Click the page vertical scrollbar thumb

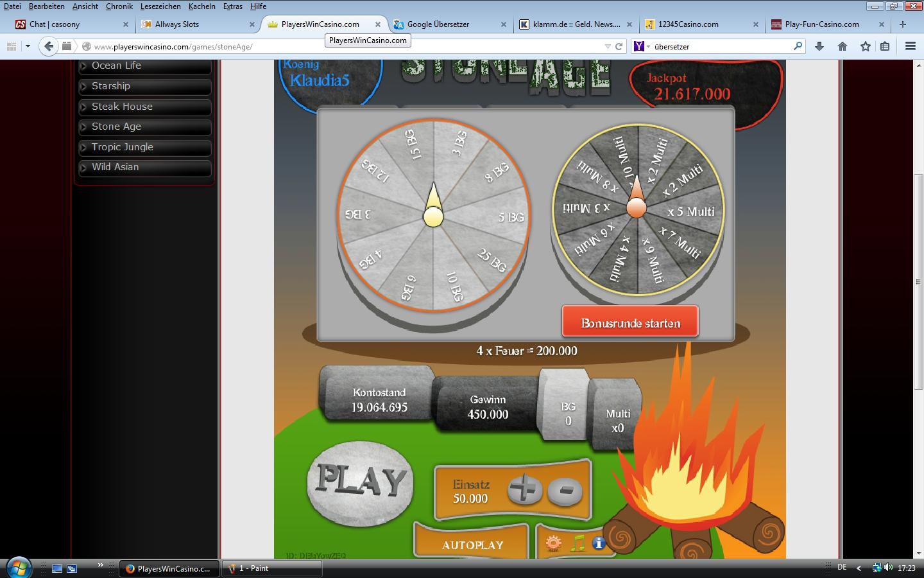[x=918, y=281]
